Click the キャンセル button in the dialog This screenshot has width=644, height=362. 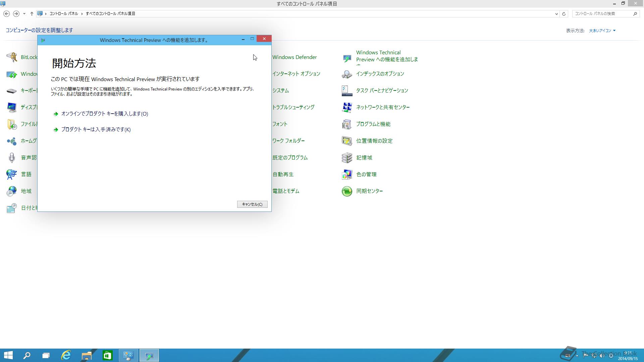point(252,204)
